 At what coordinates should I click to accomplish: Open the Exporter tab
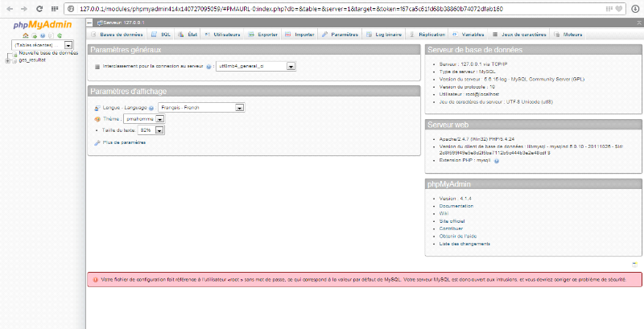pos(263,35)
